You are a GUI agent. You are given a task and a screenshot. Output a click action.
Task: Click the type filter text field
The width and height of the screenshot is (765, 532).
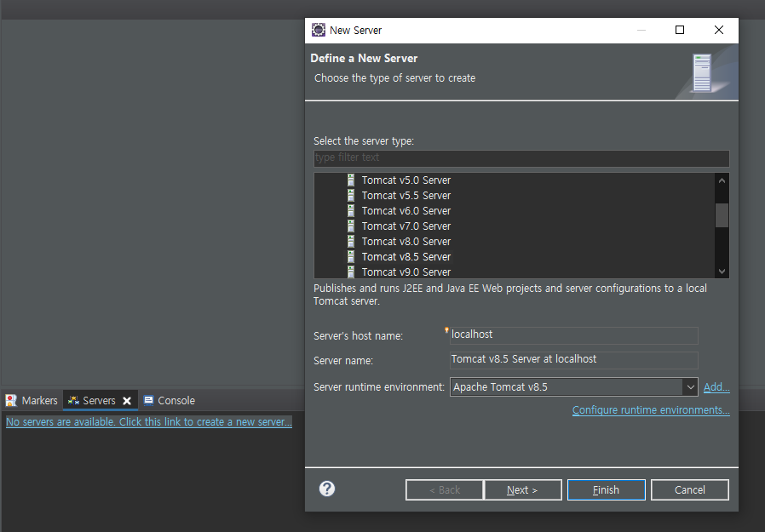(x=521, y=158)
